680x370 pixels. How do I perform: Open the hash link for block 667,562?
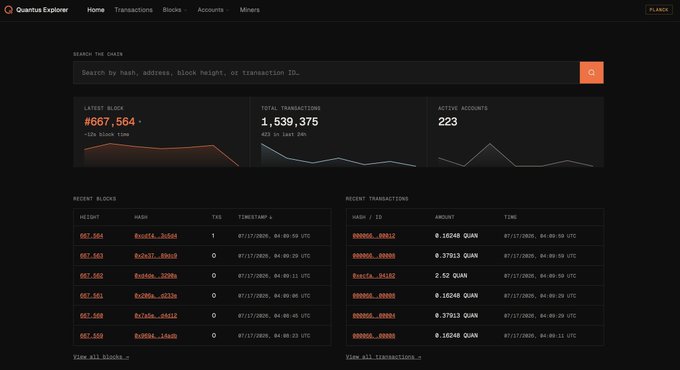point(156,275)
